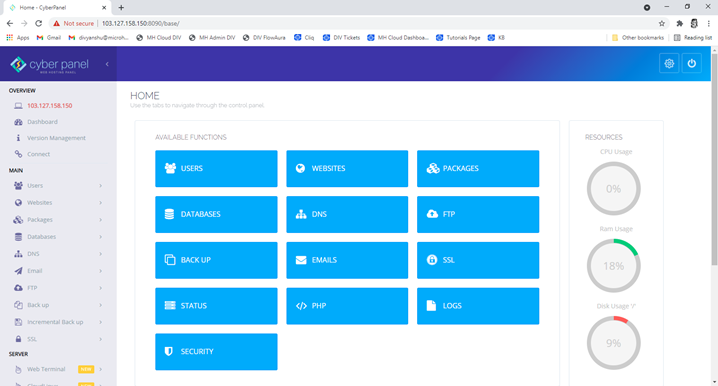Click the browser back arrow

click(10, 23)
